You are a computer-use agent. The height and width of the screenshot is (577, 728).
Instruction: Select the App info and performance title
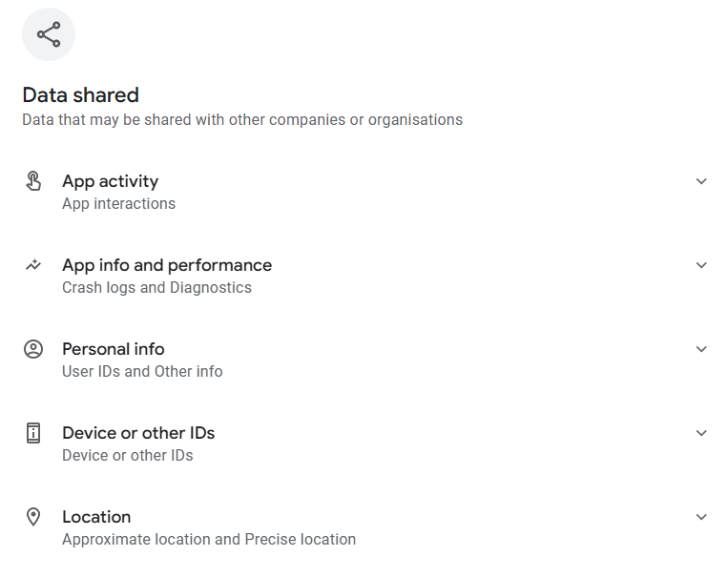tap(167, 265)
